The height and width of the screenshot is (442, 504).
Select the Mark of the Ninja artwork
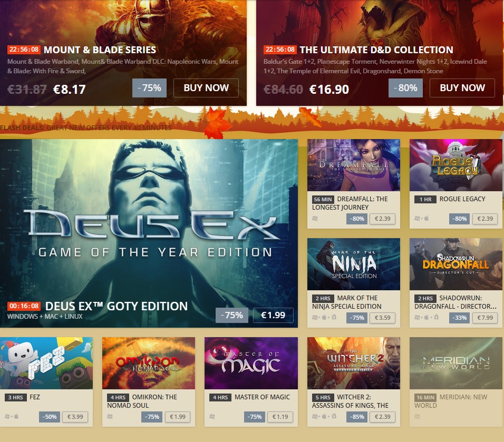click(x=354, y=264)
